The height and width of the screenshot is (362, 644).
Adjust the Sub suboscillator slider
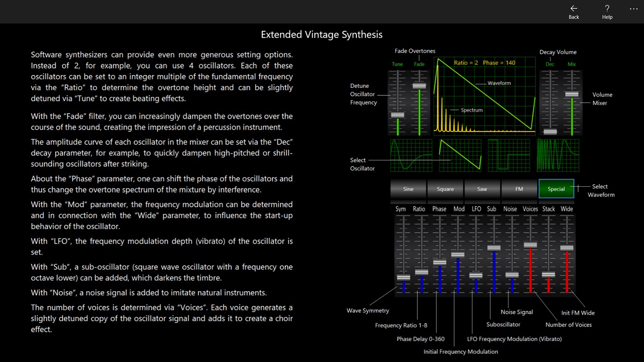493,247
